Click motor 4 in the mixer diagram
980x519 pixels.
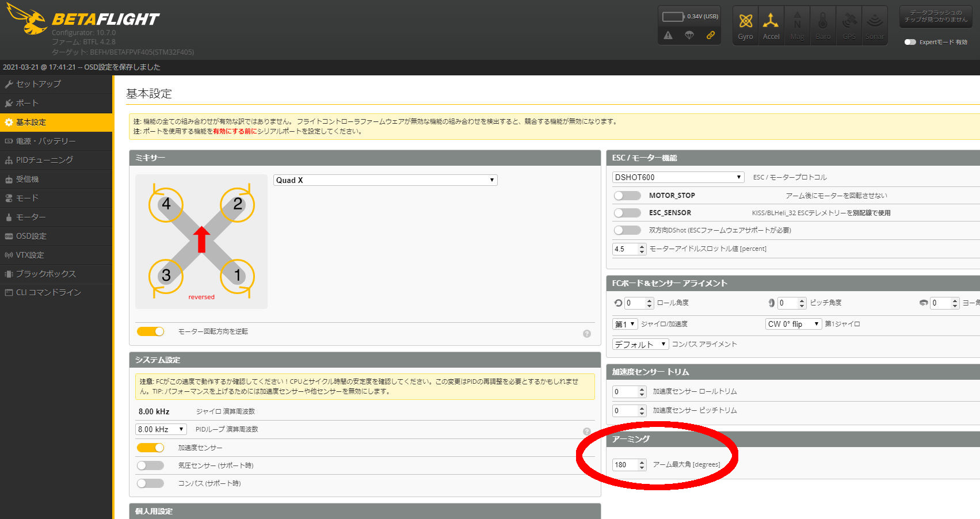point(166,204)
